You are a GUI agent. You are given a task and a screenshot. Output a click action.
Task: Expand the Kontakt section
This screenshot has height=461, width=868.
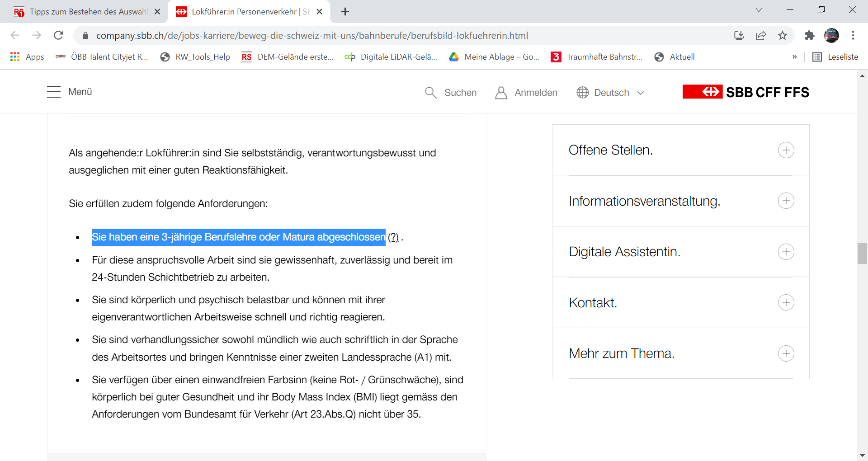click(786, 302)
